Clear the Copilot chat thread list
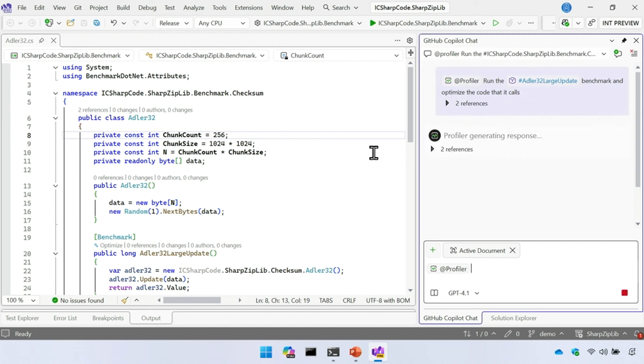Image resolution: width=644 pixels, height=364 pixels. click(633, 54)
